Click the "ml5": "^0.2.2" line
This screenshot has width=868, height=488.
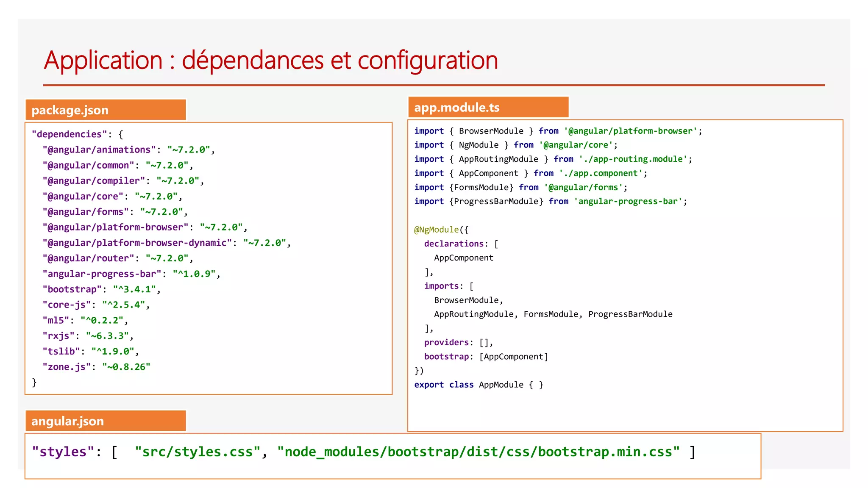(x=85, y=320)
